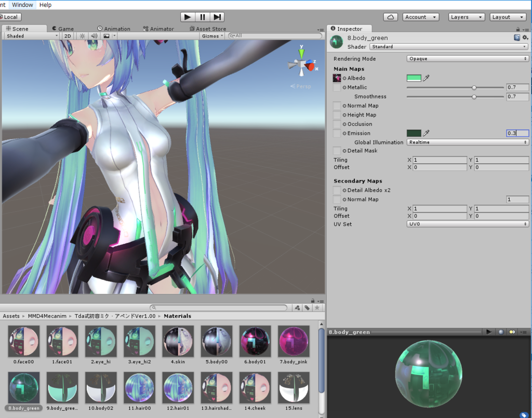The width and height of the screenshot is (532, 418).
Task: Click the Detail Mask texture slot
Action: [x=337, y=150]
